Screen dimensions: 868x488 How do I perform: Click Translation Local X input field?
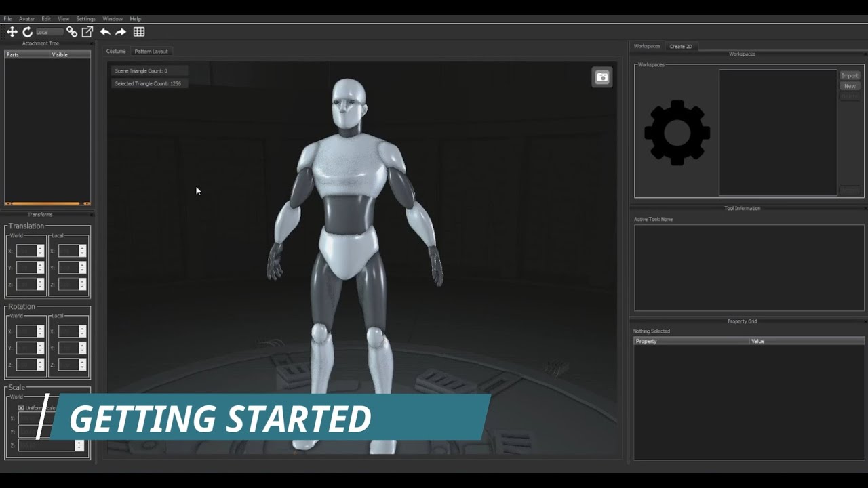coord(68,251)
